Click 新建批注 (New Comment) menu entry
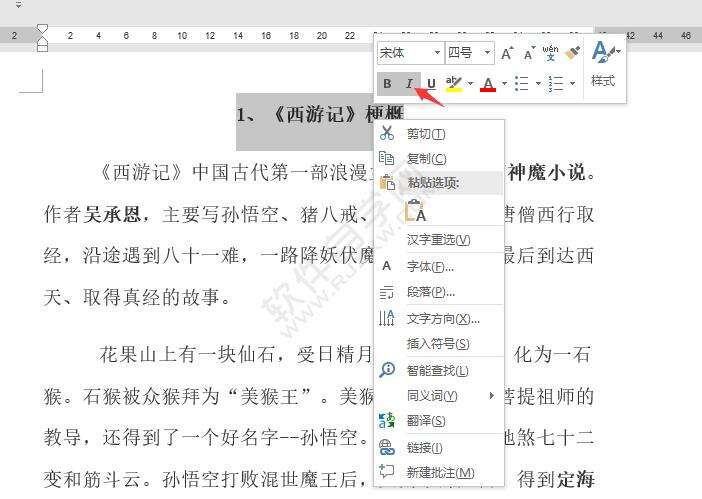702x499 pixels. 440,472
